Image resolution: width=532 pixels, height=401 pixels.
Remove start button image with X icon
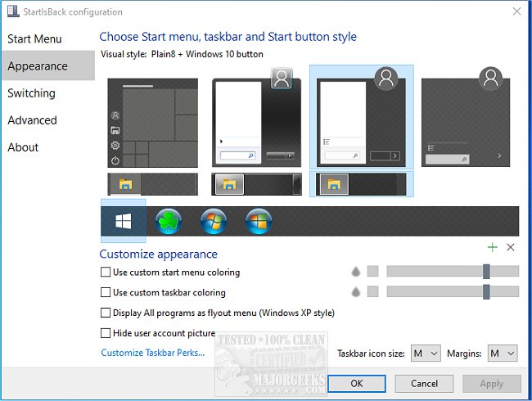pos(510,247)
